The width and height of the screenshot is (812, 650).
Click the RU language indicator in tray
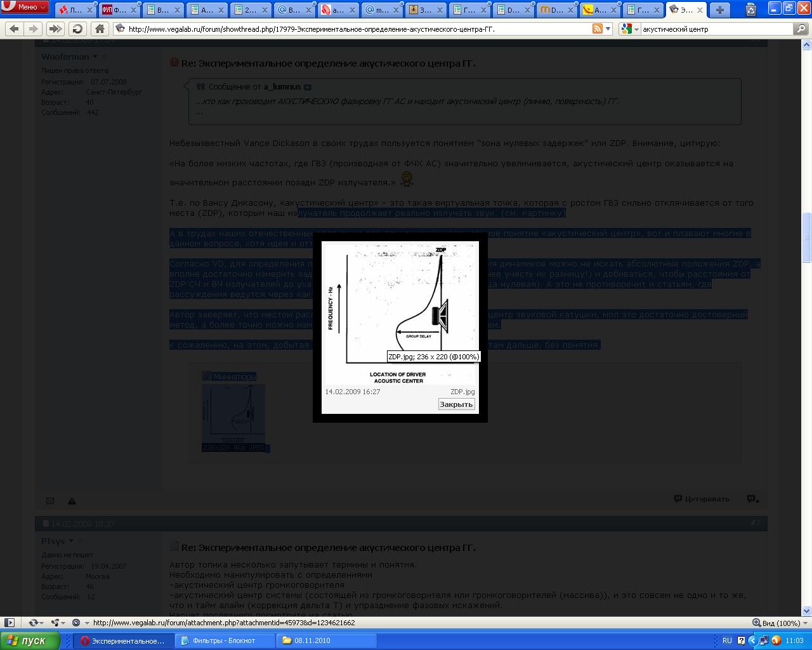[x=727, y=640]
